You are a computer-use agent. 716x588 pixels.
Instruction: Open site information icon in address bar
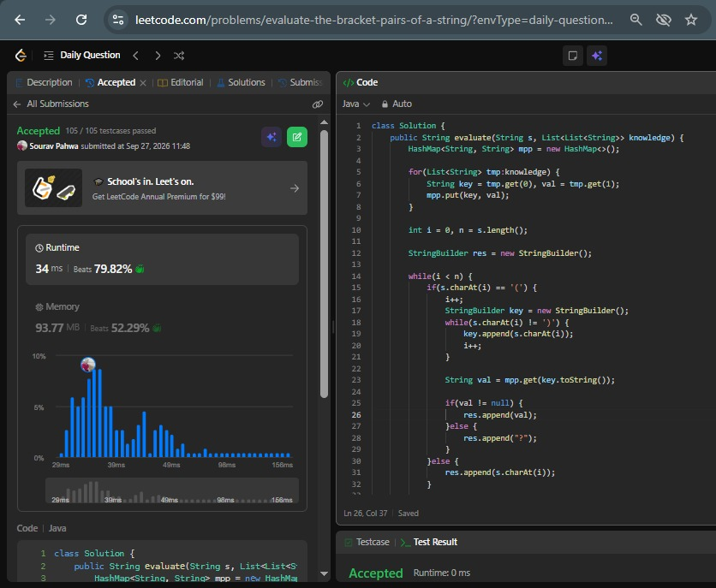tap(118, 20)
